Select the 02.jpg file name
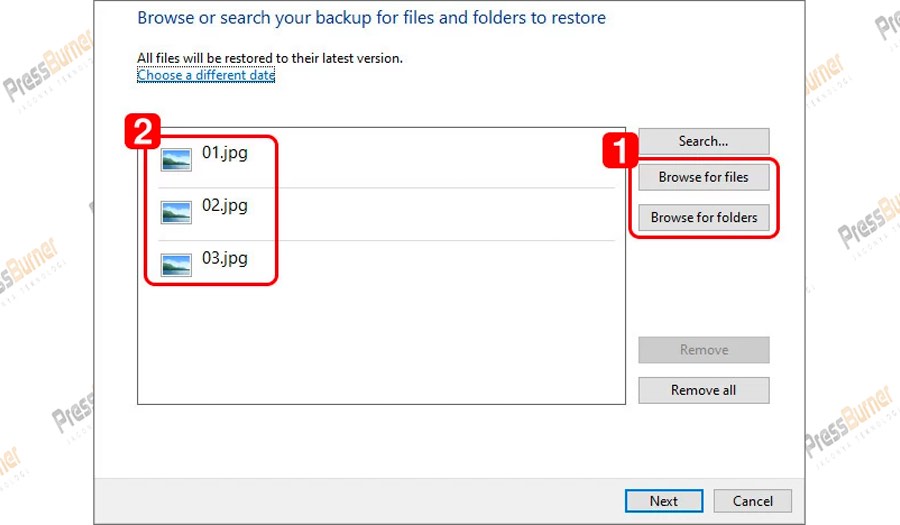Screen dimensions: 900x525 (224, 205)
